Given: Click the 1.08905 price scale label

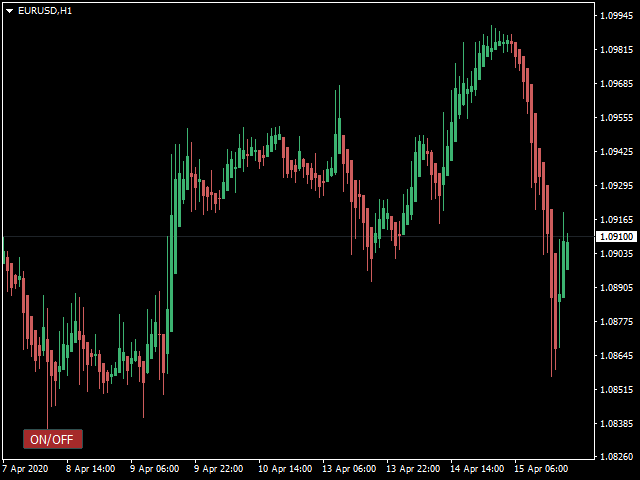Looking at the screenshot, I should tap(614, 288).
